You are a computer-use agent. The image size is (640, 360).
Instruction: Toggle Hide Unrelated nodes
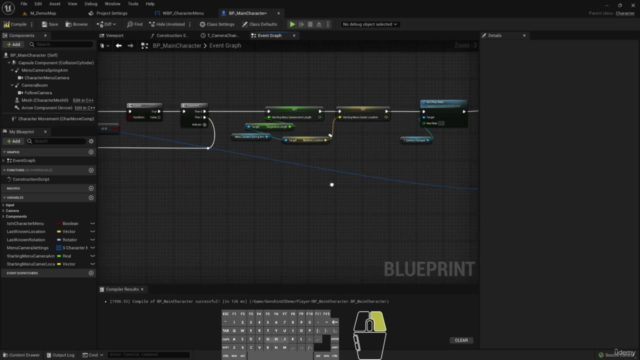(x=167, y=24)
